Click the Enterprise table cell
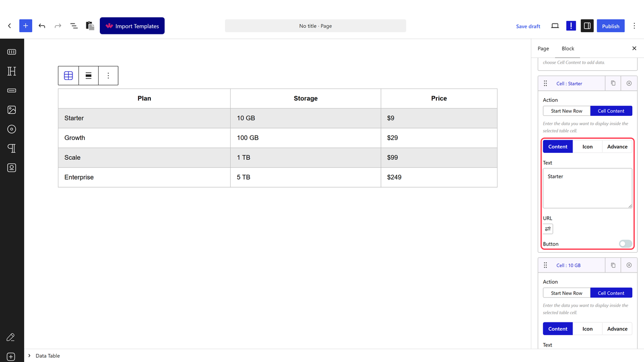 pyautogui.click(x=144, y=177)
